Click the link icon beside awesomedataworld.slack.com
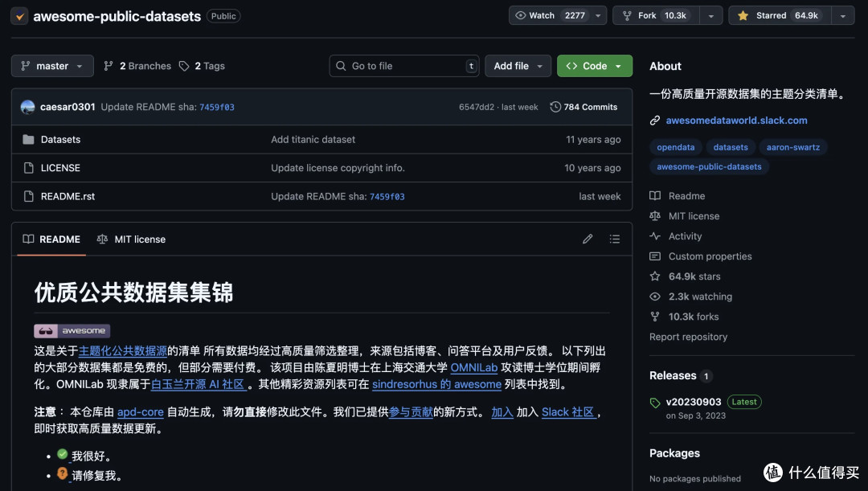The height and width of the screenshot is (491, 868). tap(655, 120)
